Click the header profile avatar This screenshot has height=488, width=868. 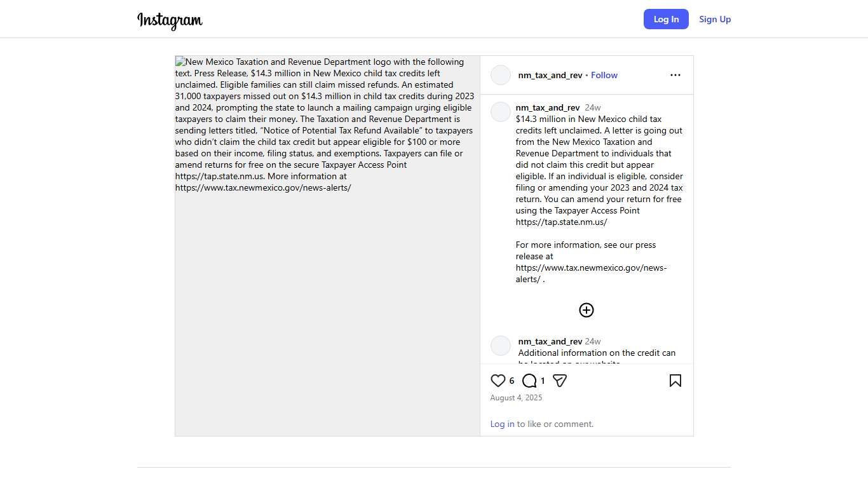pyautogui.click(x=501, y=75)
